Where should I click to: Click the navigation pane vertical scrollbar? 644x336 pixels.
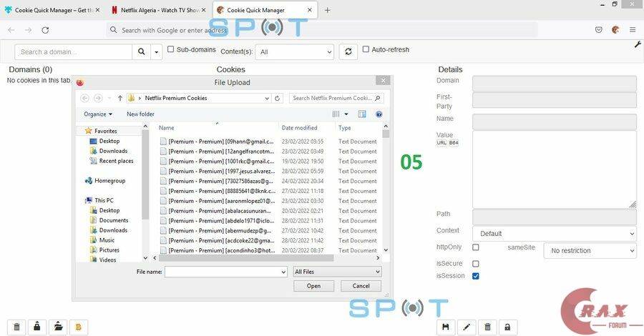[x=145, y=174]
